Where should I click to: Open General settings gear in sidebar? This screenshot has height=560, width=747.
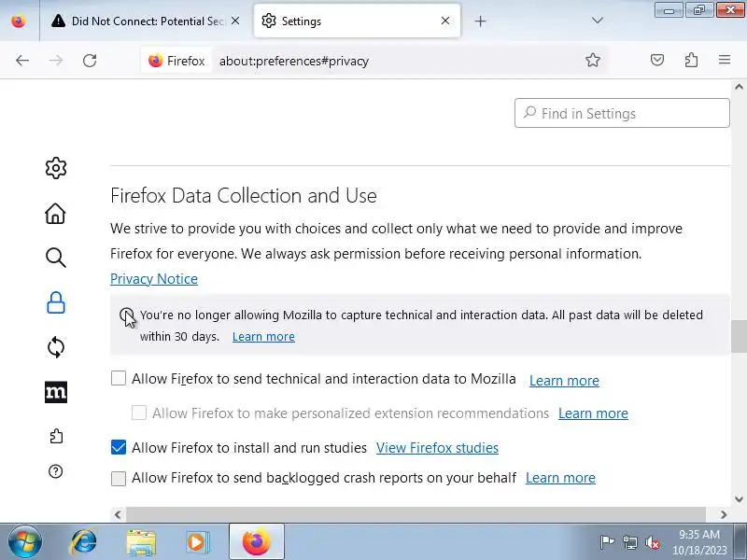(56, 168)
